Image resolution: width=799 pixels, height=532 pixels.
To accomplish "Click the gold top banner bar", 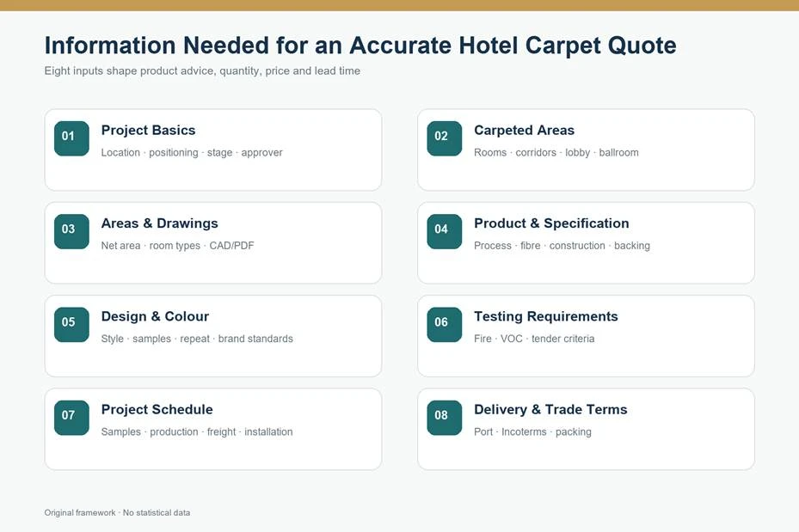I will (x=399, y=5).
